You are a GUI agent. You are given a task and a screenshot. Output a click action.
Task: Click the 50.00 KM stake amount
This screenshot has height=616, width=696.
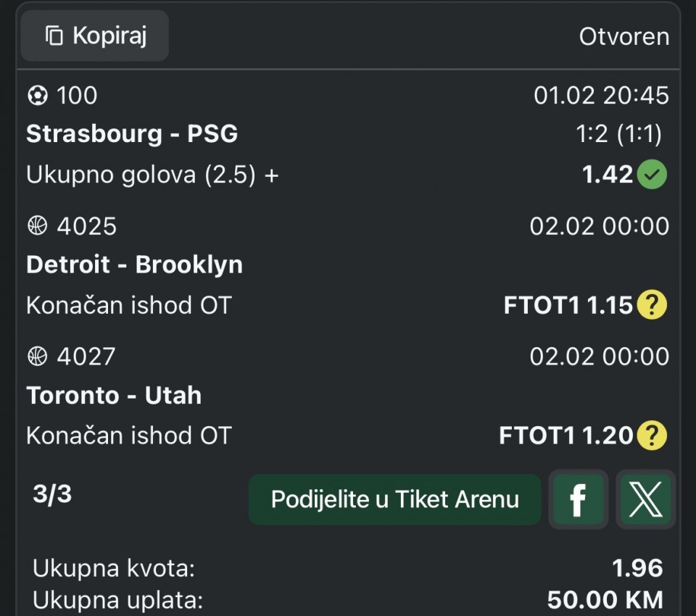(605, 600)
